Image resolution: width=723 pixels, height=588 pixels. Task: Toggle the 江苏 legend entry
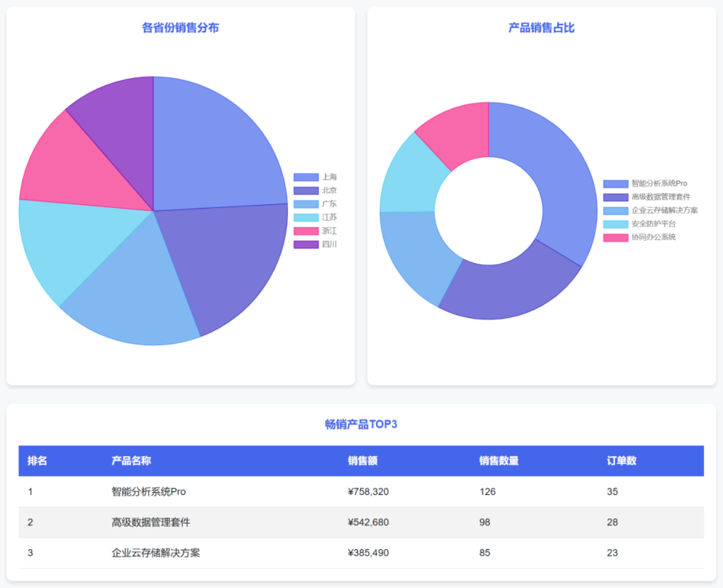click(x=315, y=217)
